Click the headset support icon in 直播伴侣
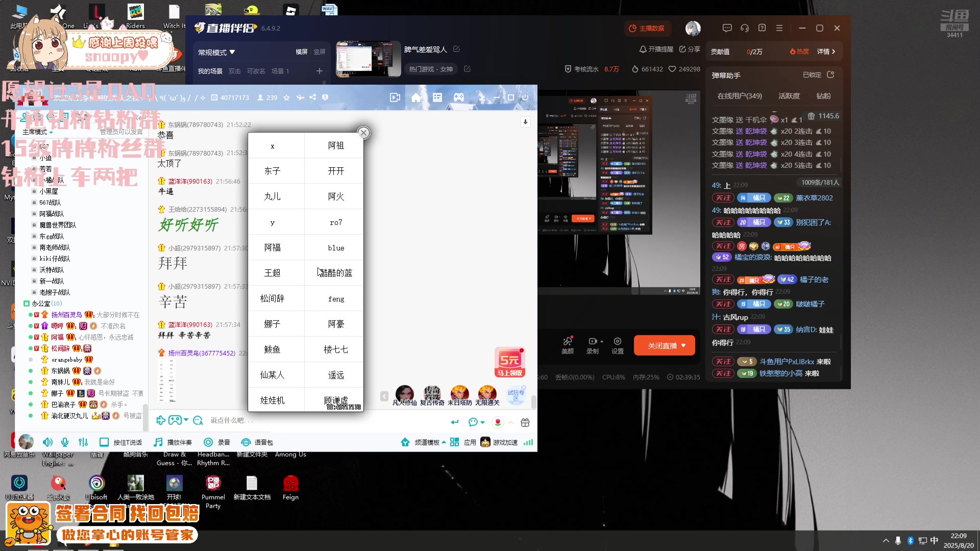Image resolution: width=980 pixels, height=551 pixels. tap(745, 28)
